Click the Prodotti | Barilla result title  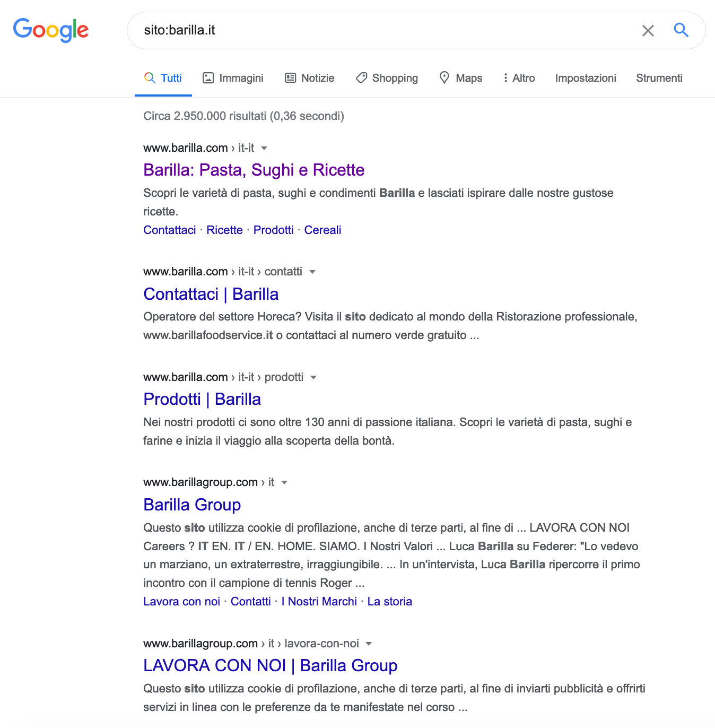(x=202, y=399)
